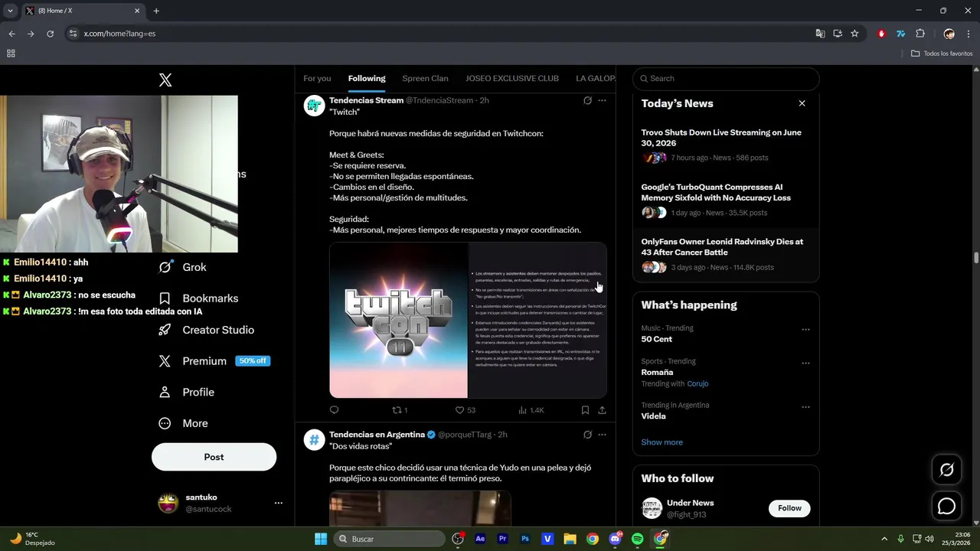Open the floating Grok button
This screenshot has height=551, width=980.
point(947,470)
